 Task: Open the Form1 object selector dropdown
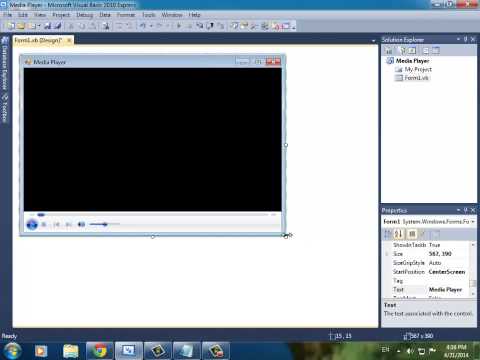473,222
